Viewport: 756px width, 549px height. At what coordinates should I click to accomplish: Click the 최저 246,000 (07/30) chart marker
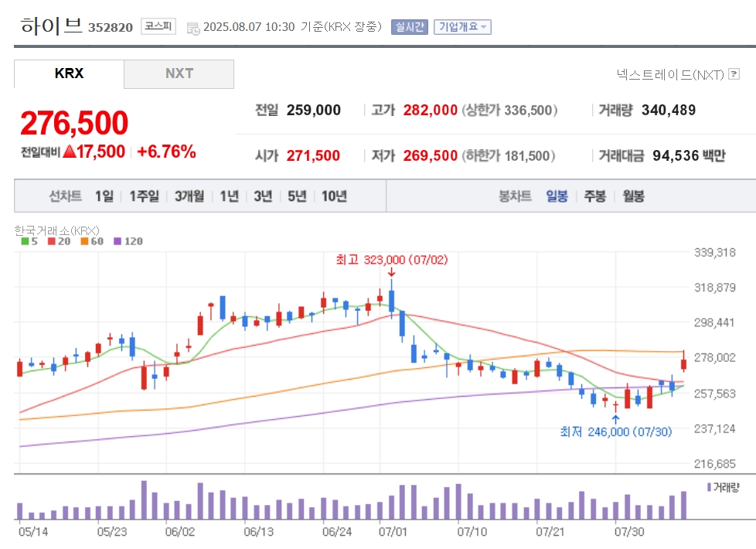tap(615, 431)
